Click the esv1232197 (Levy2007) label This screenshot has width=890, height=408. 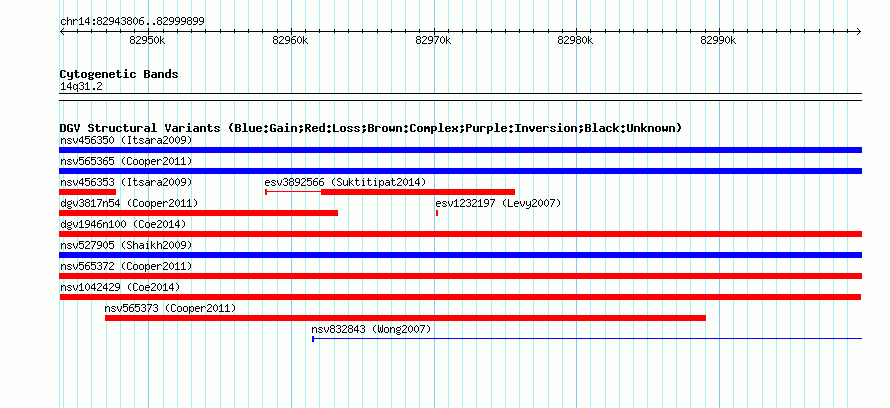click(x=498, y=203)
